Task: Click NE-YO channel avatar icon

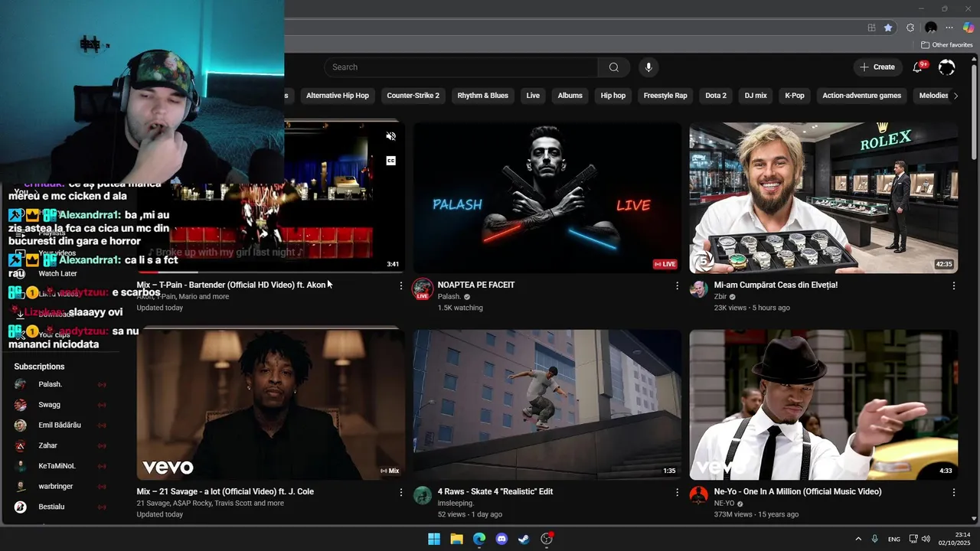Action: tap(699, 495)
